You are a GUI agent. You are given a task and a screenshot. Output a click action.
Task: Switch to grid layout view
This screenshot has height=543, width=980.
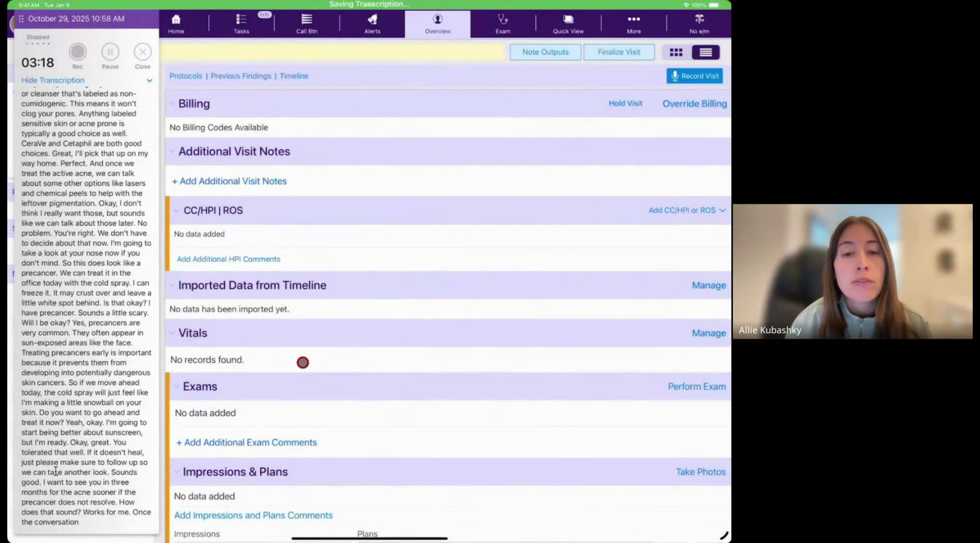click(x=676, y=52)
